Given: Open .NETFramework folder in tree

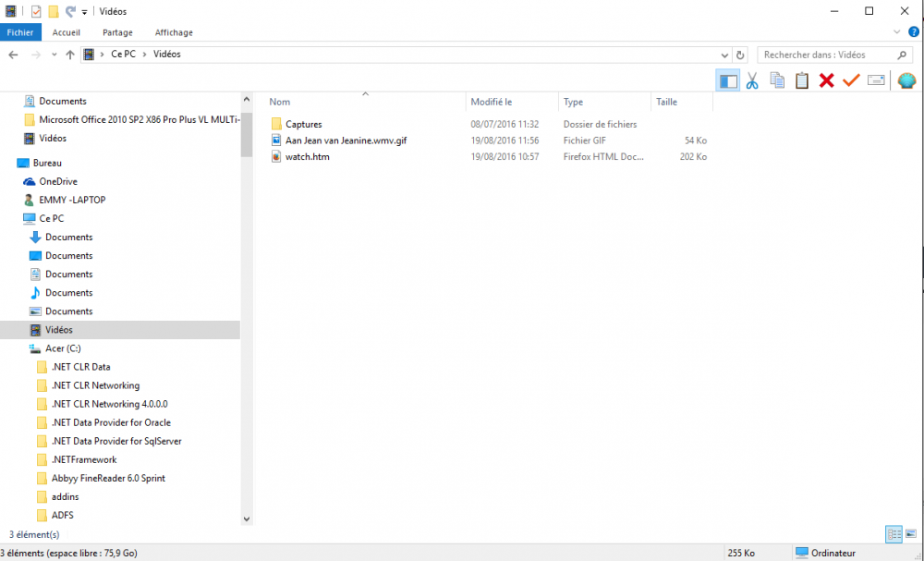Looking at the screenshot, I should pyautogui.click(x=84, y=459).
